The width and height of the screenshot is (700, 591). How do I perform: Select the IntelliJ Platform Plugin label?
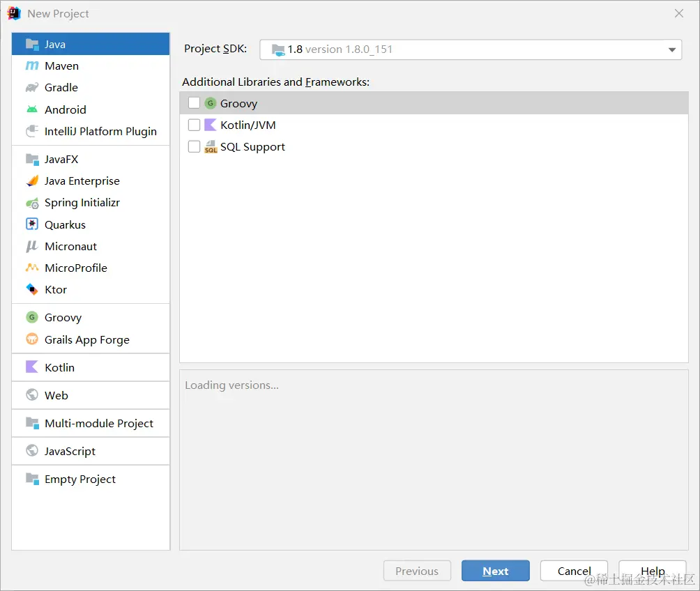pyautogui.click(x=100, y=132)
